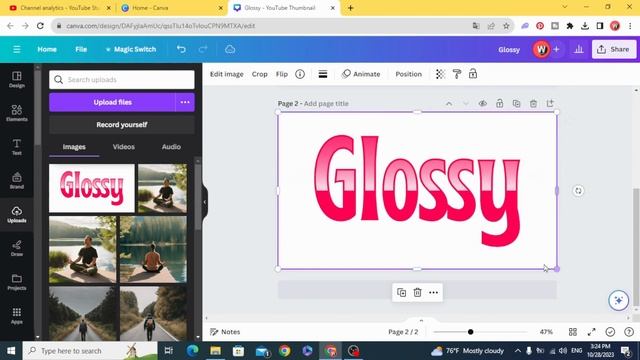Click the Search uploads field
Viewport: 640px width, 360px height.
[122, 80]
